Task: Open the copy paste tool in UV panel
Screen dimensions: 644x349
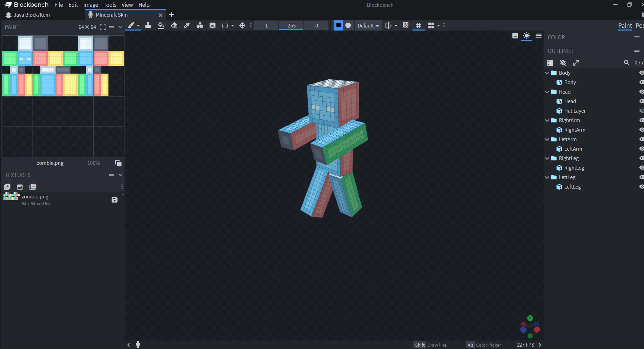Action: (x=118, y=163)
